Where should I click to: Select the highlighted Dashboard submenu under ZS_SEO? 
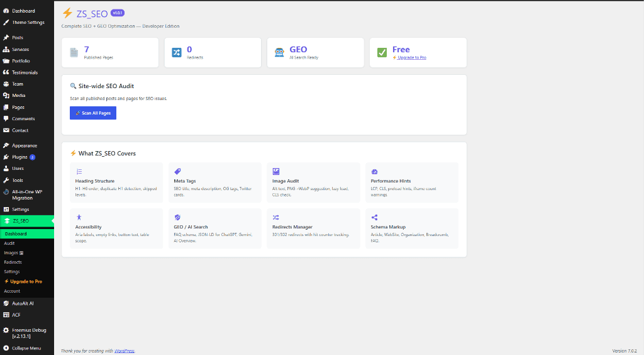tap(26, 234)
